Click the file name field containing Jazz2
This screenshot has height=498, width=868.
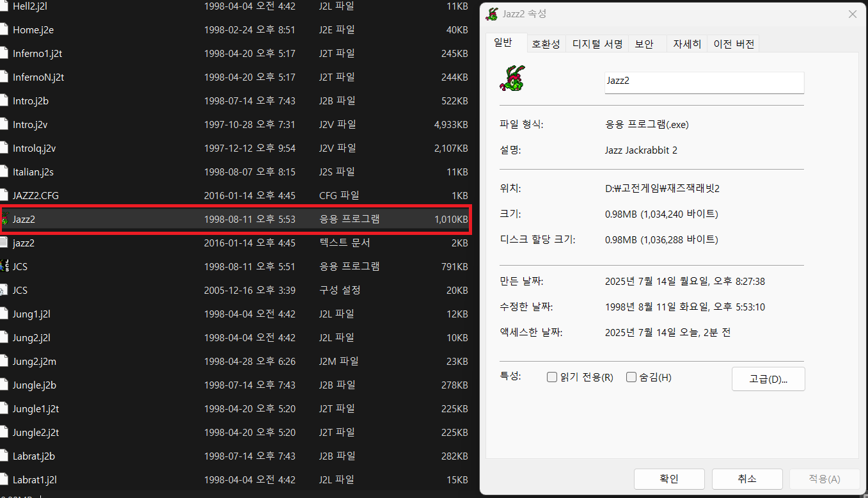coord(704,83)
